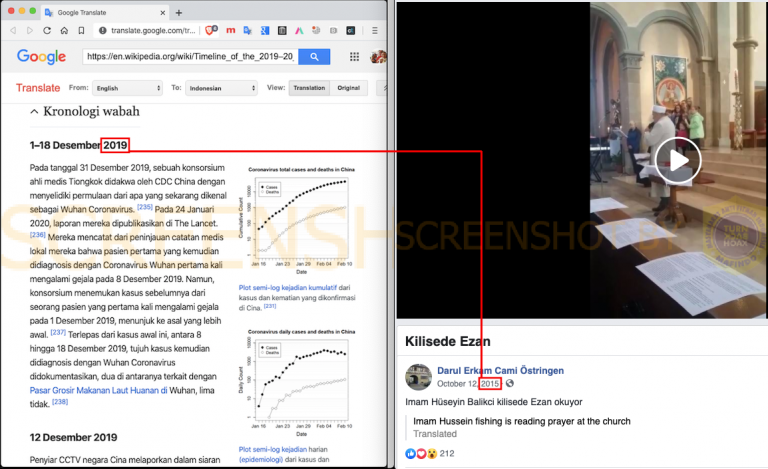
Task: View site info icon beside translate.google.com
Action: pos(102,30)
